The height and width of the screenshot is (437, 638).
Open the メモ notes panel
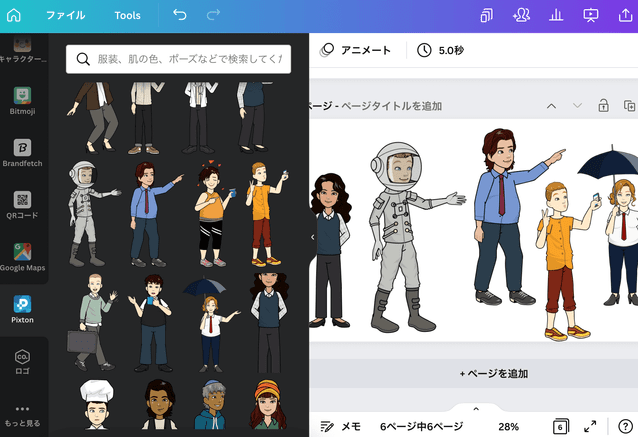pyautogui.click(x=341, y=426)
